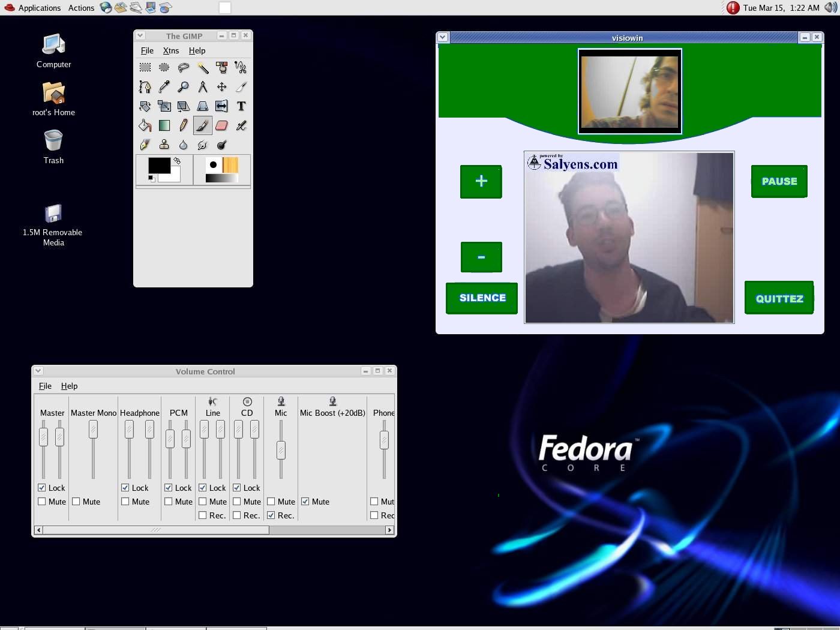Toggle the CD Mute checkbox
This screenshot has width=840, height=630.
237,502
